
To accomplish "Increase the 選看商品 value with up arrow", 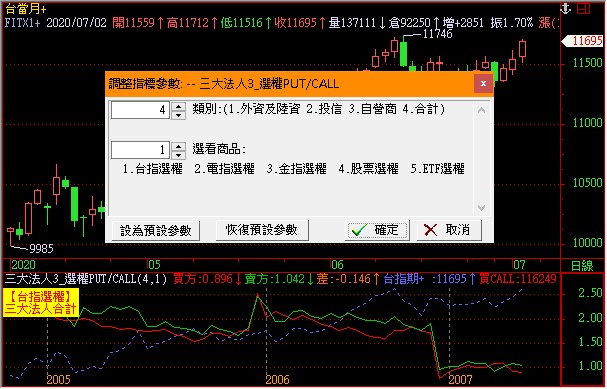I will [178, 146].
